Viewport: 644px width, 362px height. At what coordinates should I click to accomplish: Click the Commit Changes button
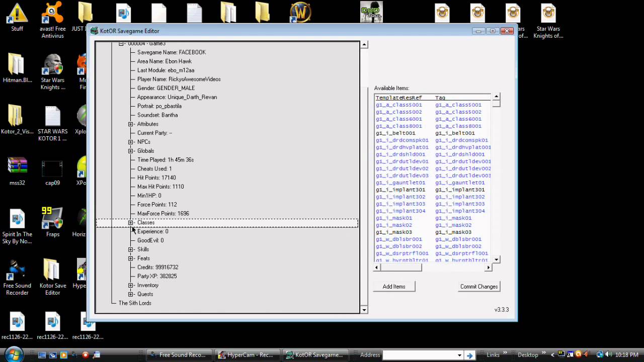479,287
